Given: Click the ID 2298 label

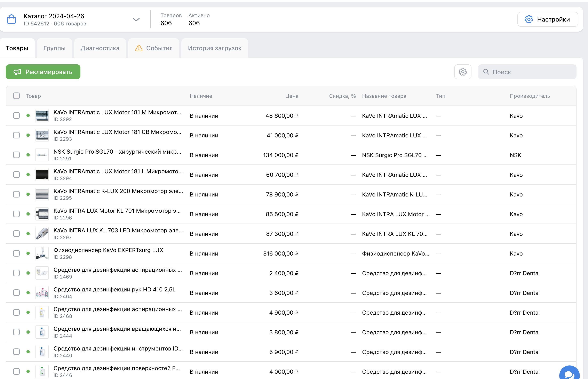Looking at the screenshot, I should (63, 257).
